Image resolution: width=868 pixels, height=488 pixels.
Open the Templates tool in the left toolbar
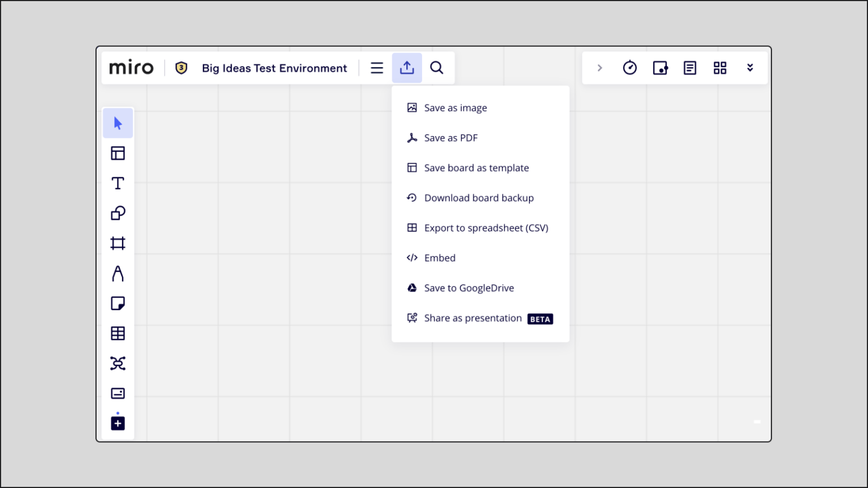[x=118, y=152]
